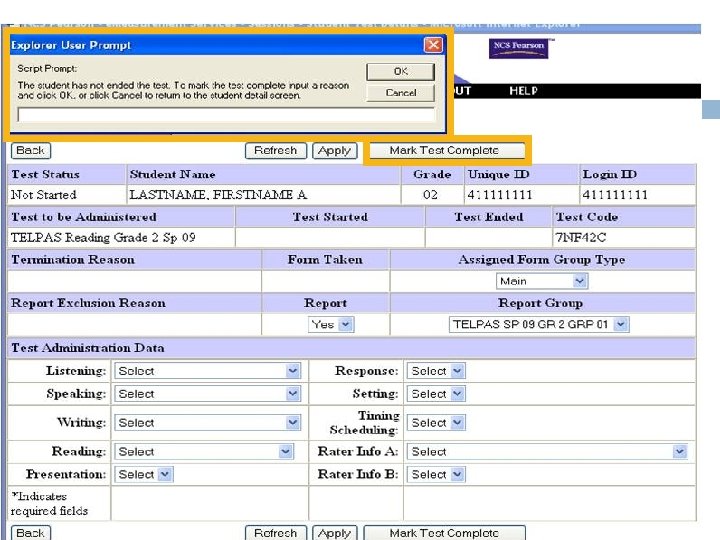This screenshot has width=720, height=540.
Task: Open the Report Group dropdown
Action: click(x=539, y=325)
